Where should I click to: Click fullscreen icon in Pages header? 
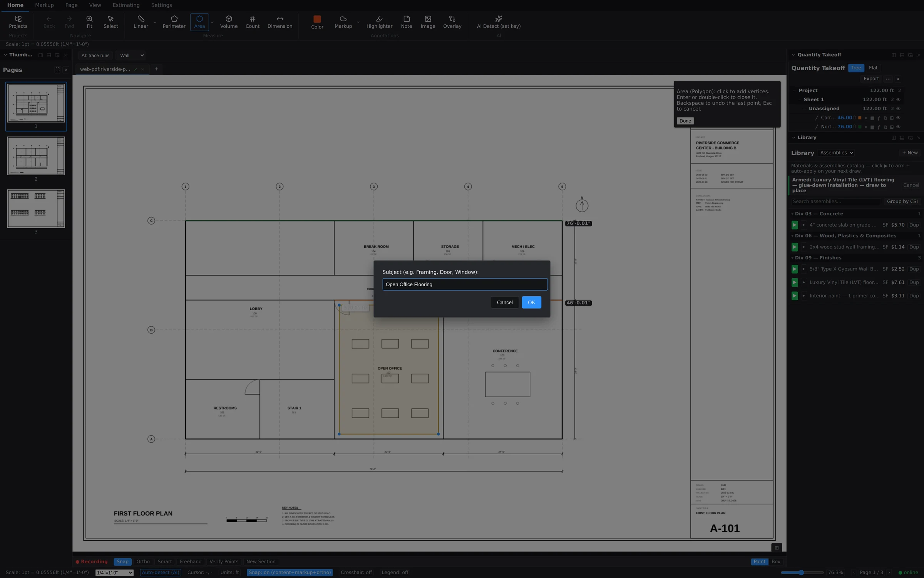point(57,70)
